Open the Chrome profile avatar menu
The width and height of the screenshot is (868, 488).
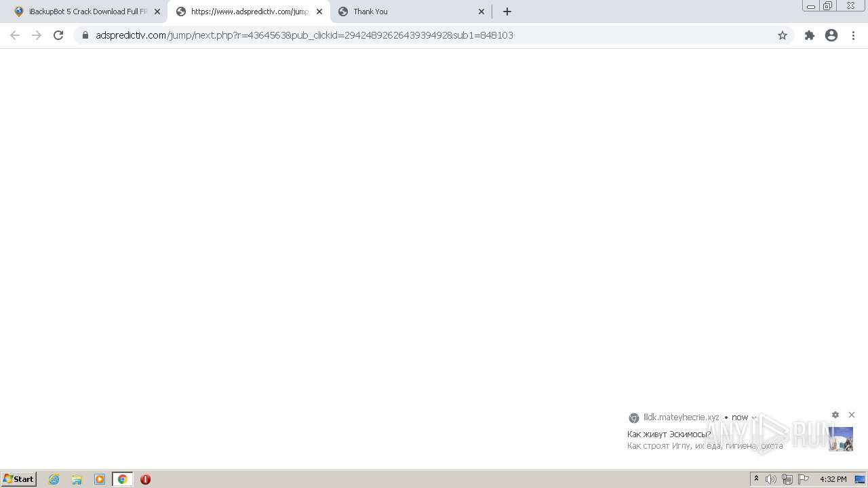click(x=831, y=35)
